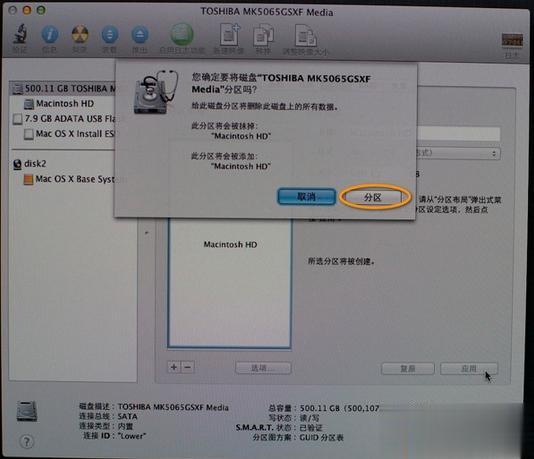This screenshot has width=534, height=459.
Task: Open the blue Info toolbar icon
Action: pyautogui.click(x=50, y=35)
